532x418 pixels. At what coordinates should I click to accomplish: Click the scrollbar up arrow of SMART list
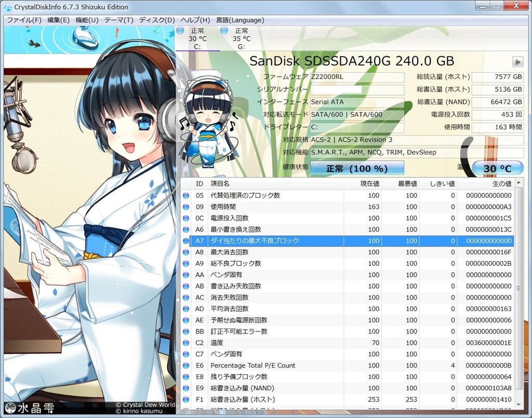click(518, 183)
